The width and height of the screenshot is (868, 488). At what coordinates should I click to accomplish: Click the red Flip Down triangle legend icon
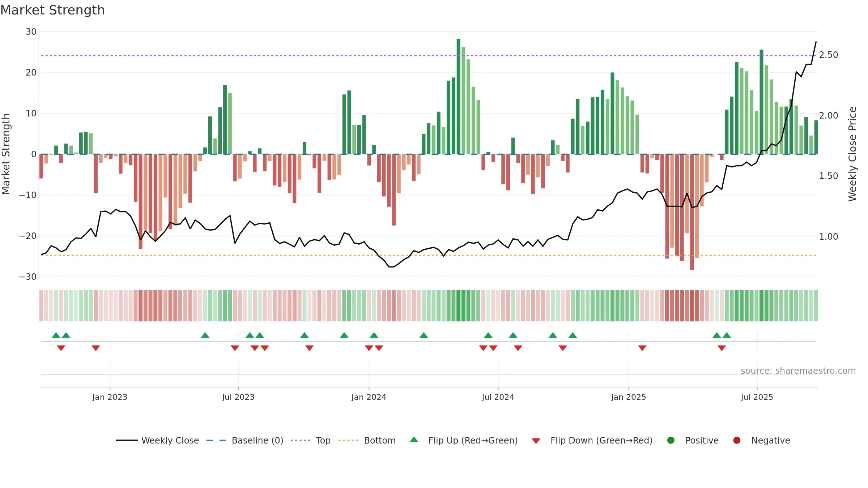[x=536, y=441]
